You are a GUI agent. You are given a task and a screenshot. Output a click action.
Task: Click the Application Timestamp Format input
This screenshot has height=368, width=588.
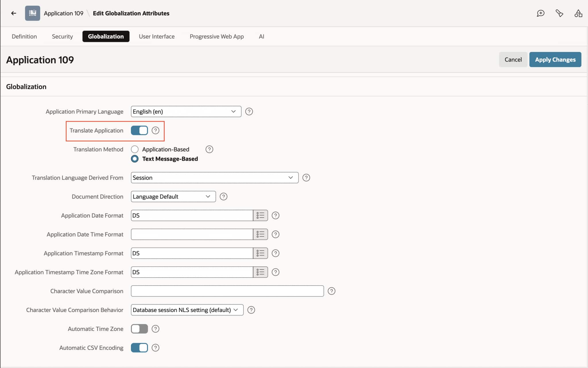click(192, 253)
